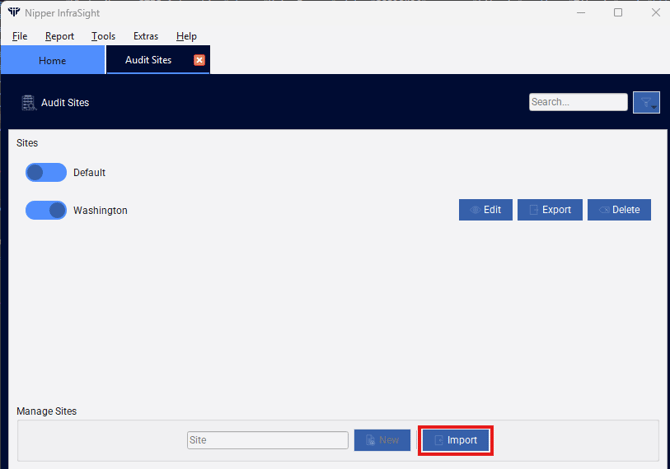
Task: Click the Manage Sites heading
Action: pos(47,411)
